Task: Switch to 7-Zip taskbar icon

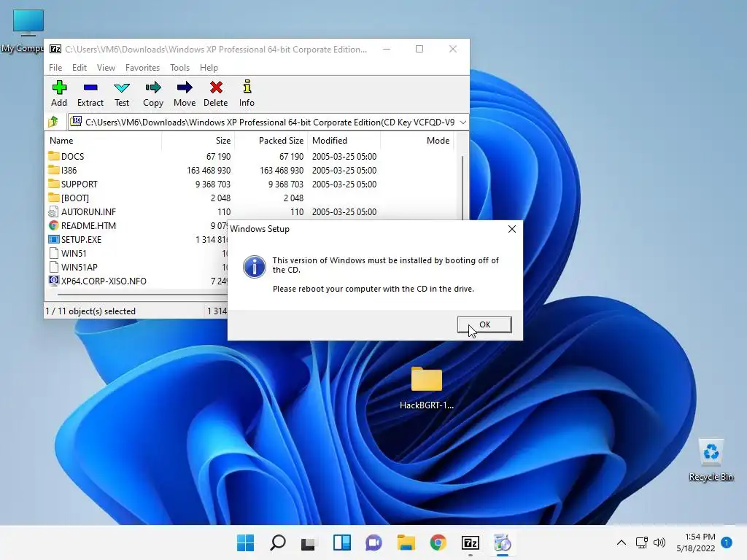Action: (471, 542)
